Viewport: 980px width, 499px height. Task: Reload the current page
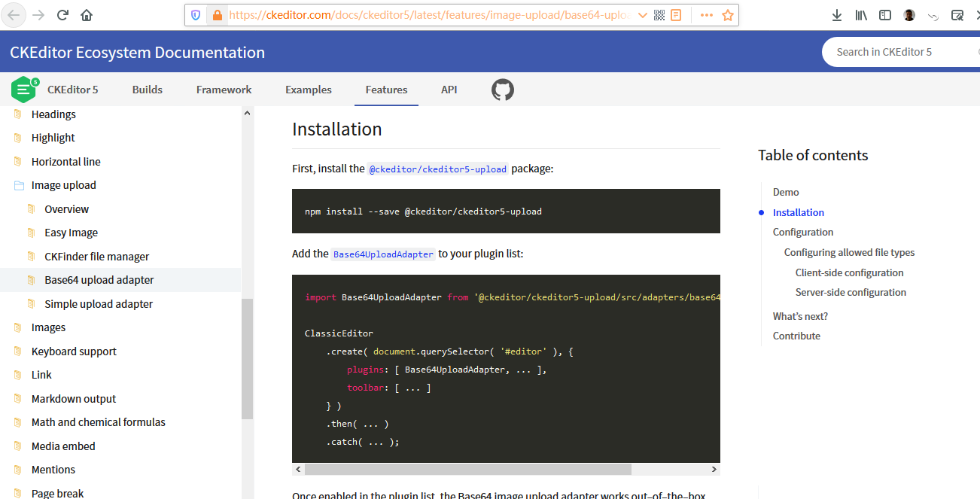[62, 15]
